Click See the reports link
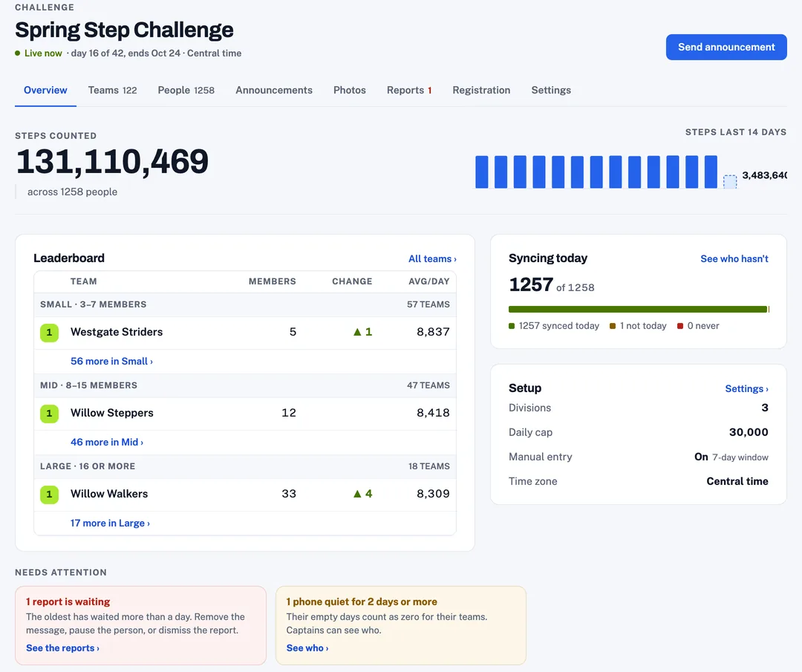Image resolution: width=802 pixels, height=672 pixels. click(x=62, y=648)
